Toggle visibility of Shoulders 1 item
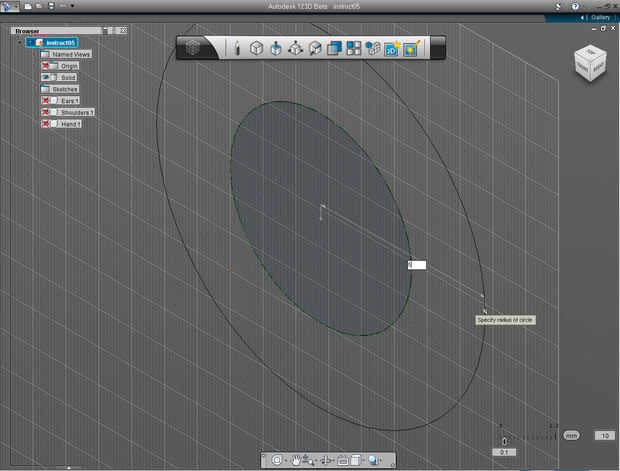The height and width of the screenshot is (471, 620). [x=45, y=112]
